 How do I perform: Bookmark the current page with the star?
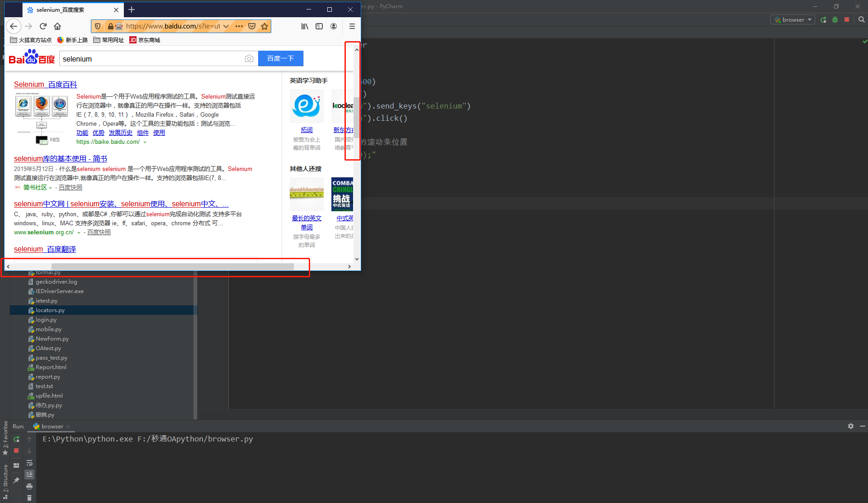(x=265, y=26)
